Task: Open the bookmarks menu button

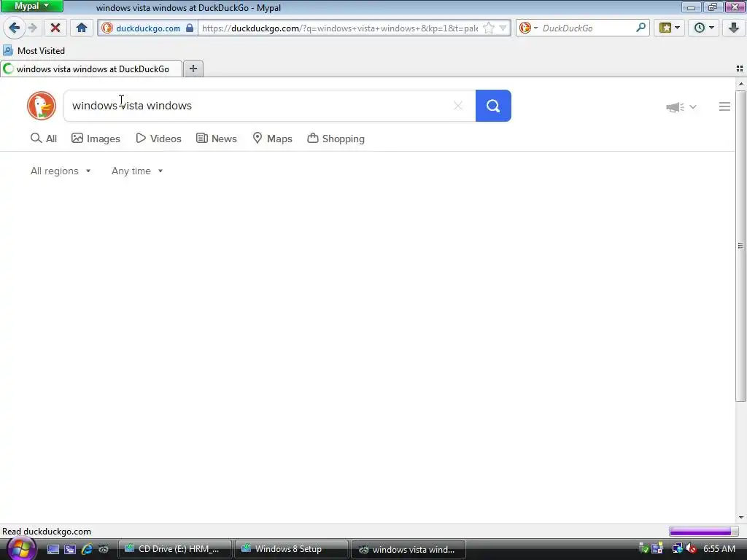Action: point(669,28)
